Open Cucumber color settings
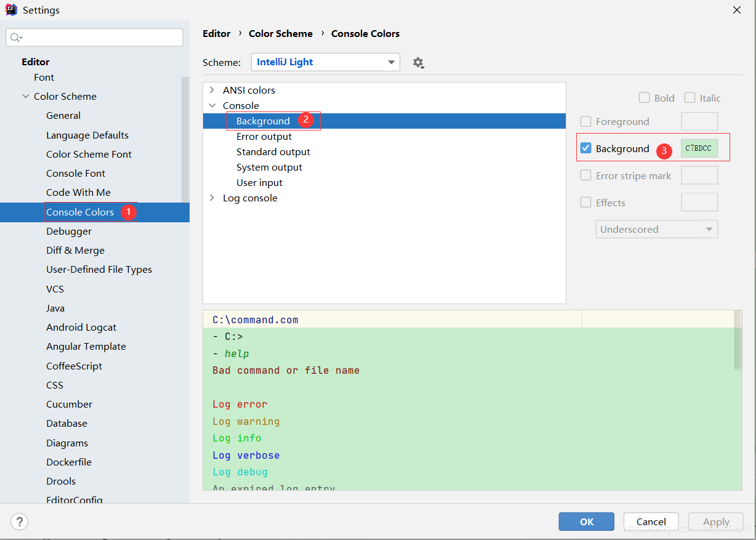Image resolution: width=756 pixels, height=540 pixels. tap(69, 404)
